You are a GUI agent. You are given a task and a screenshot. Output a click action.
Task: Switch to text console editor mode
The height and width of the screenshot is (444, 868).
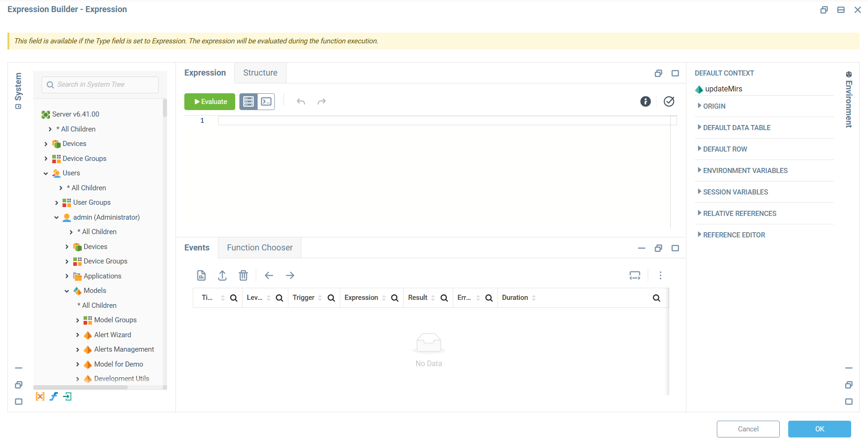coord(266,102)
